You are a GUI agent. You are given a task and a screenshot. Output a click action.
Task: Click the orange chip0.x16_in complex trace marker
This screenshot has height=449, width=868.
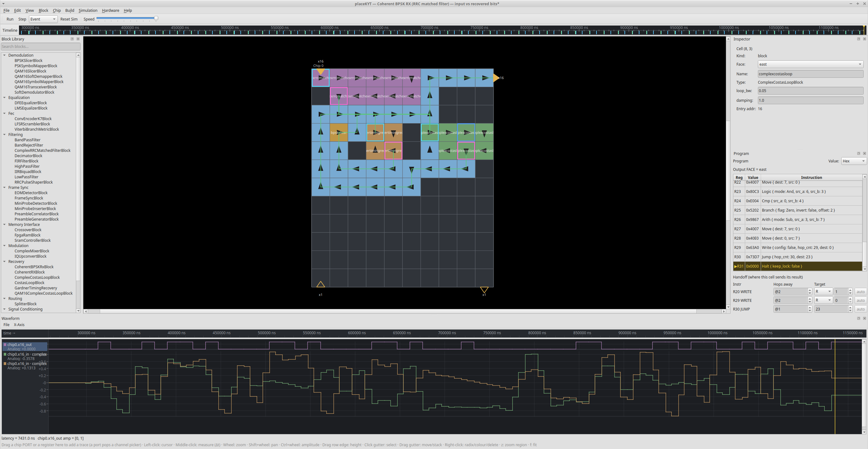coord(5,364)
